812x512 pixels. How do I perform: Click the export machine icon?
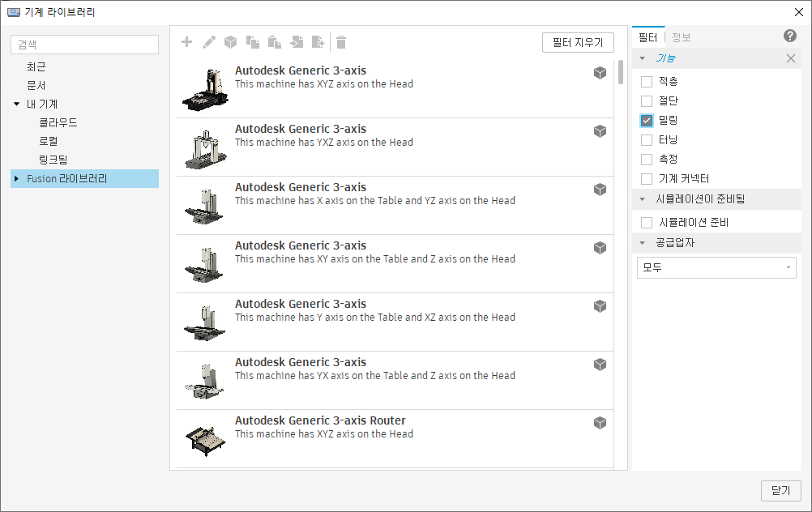click(318, 42)
